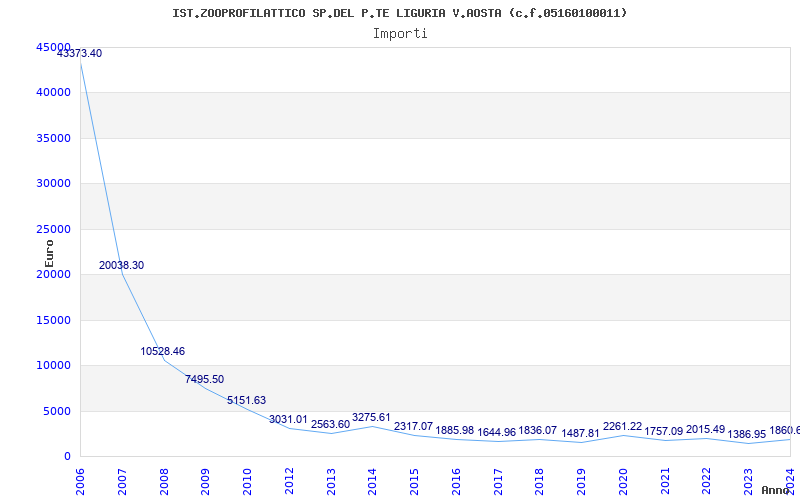
Task: Select the 2261.22 data label
Action: (x=623, y=426)
